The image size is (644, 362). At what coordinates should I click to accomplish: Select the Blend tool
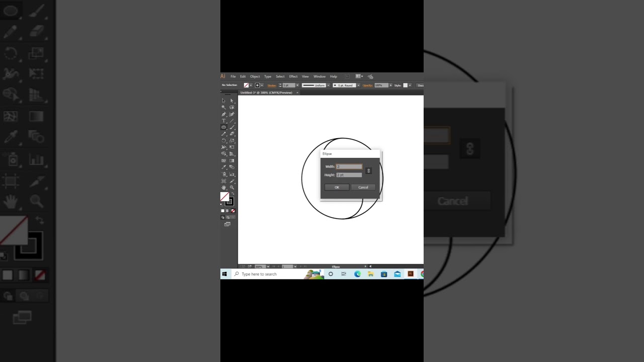click(x=232, y=167)
